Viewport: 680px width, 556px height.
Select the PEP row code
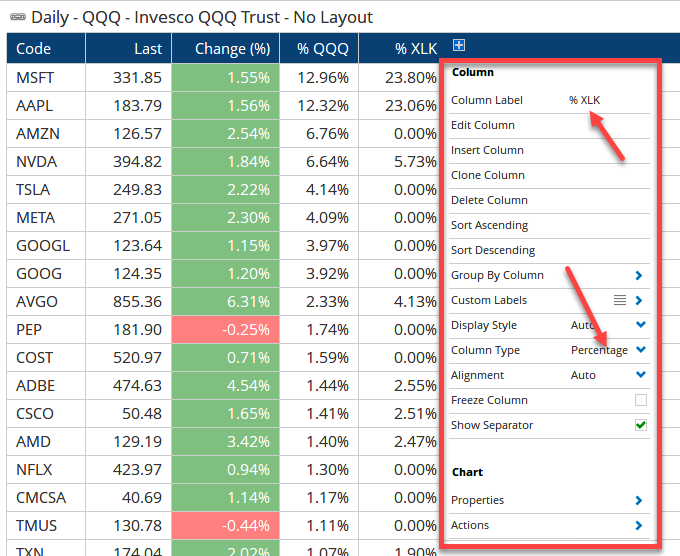46,330
